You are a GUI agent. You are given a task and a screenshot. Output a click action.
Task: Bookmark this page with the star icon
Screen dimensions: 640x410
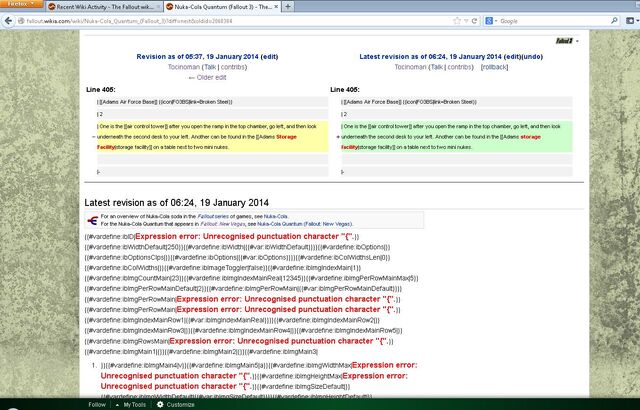click(x=457, y=21)
